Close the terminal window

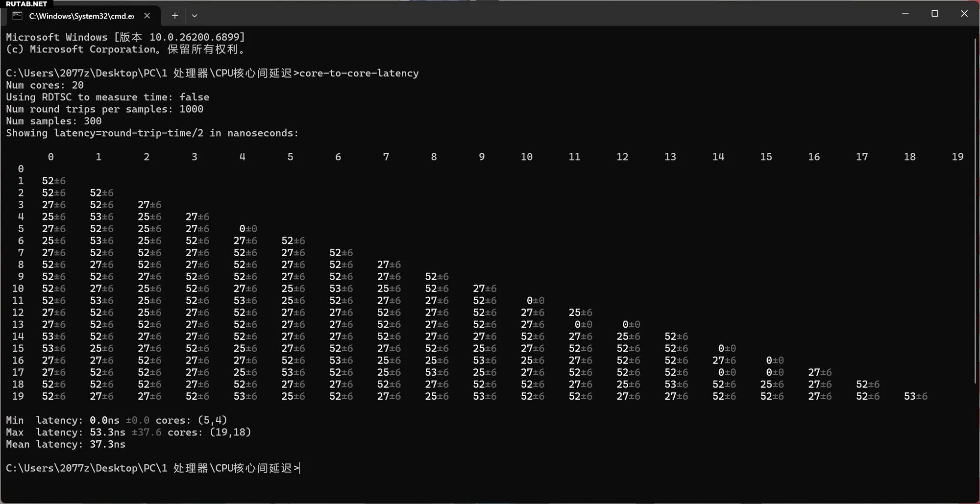point(964,14)
